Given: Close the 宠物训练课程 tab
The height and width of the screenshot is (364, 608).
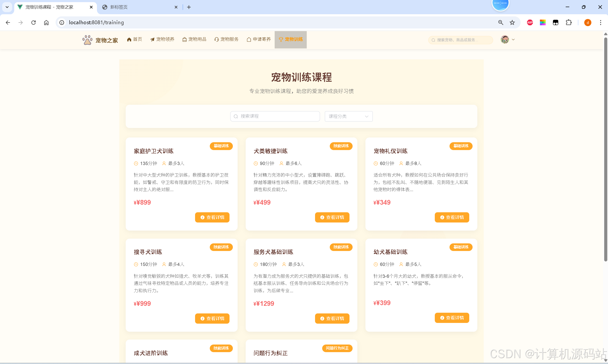Looking at the screenshot, I should (x=91, y=7).
